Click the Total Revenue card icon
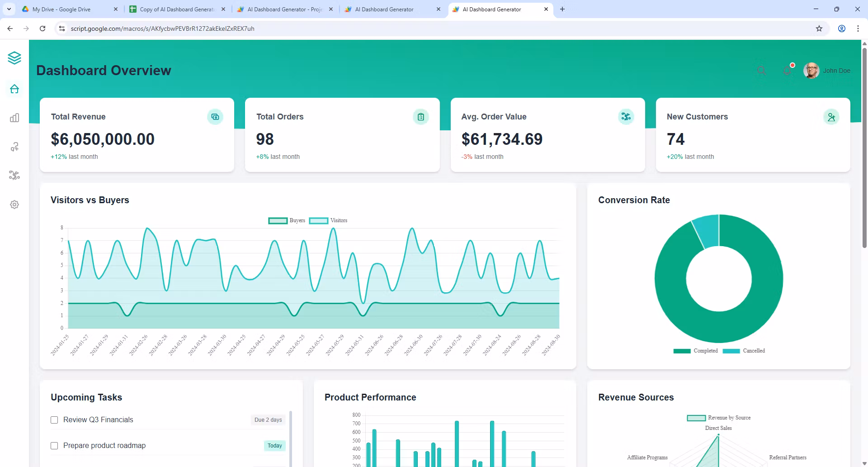This screenshot has width=868, height=467. 215,117
